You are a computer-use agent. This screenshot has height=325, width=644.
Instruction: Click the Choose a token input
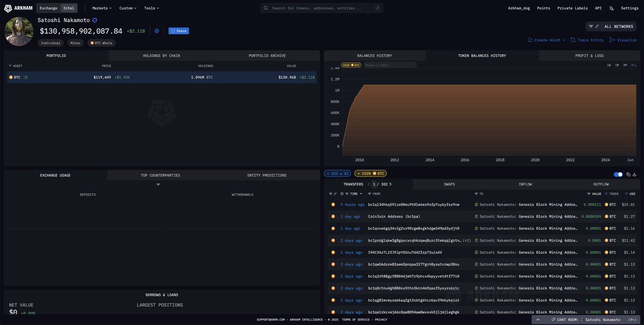[390, 65]
